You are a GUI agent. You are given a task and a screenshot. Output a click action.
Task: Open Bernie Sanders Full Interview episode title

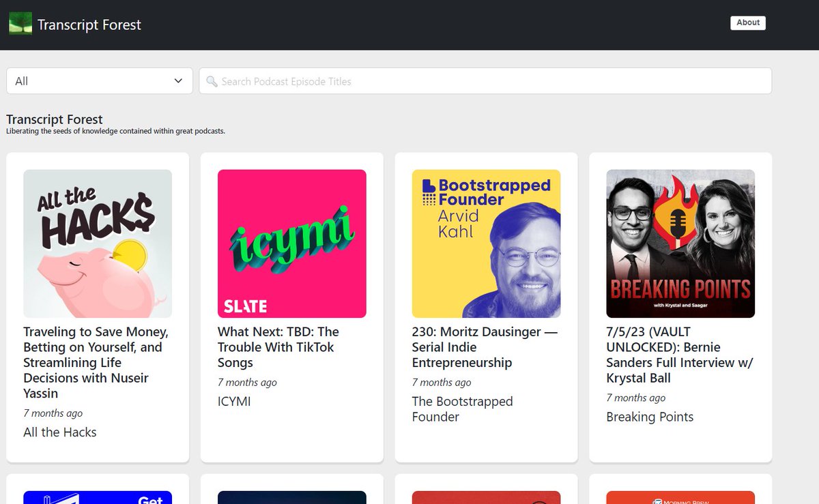pyautogui.click(x=680, y=355)
